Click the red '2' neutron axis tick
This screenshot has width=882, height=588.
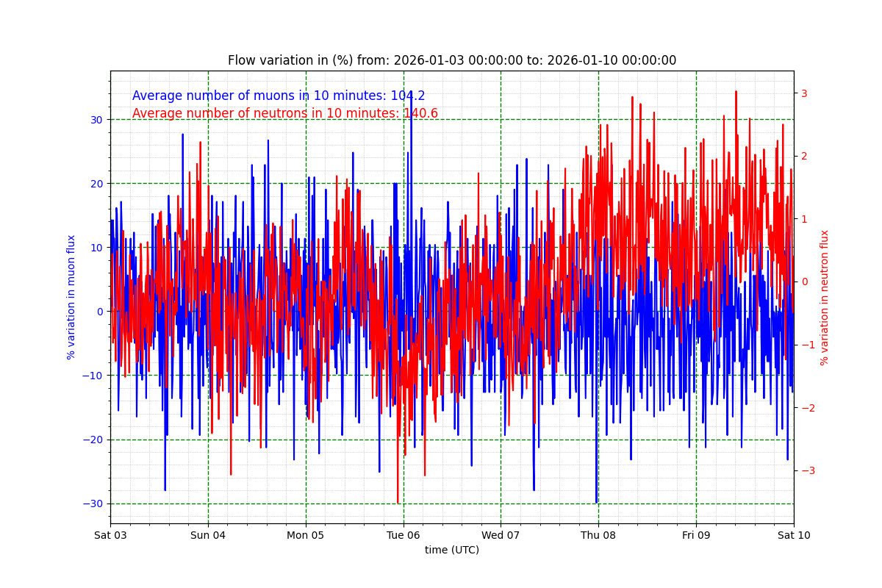coord(804,156)
